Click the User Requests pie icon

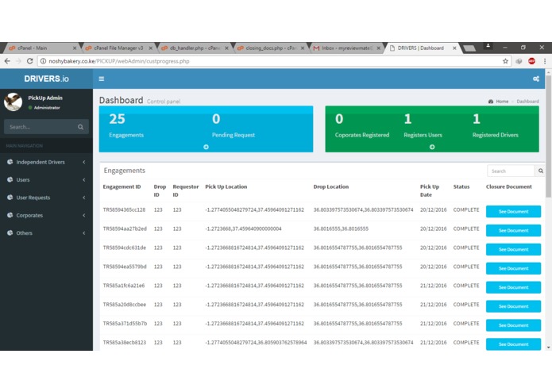[x=10, y=198]
